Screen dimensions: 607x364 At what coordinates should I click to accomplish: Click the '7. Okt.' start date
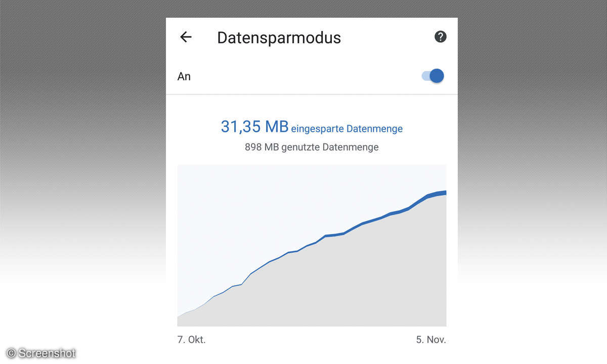pyautogui.click(x=192, y=340)
